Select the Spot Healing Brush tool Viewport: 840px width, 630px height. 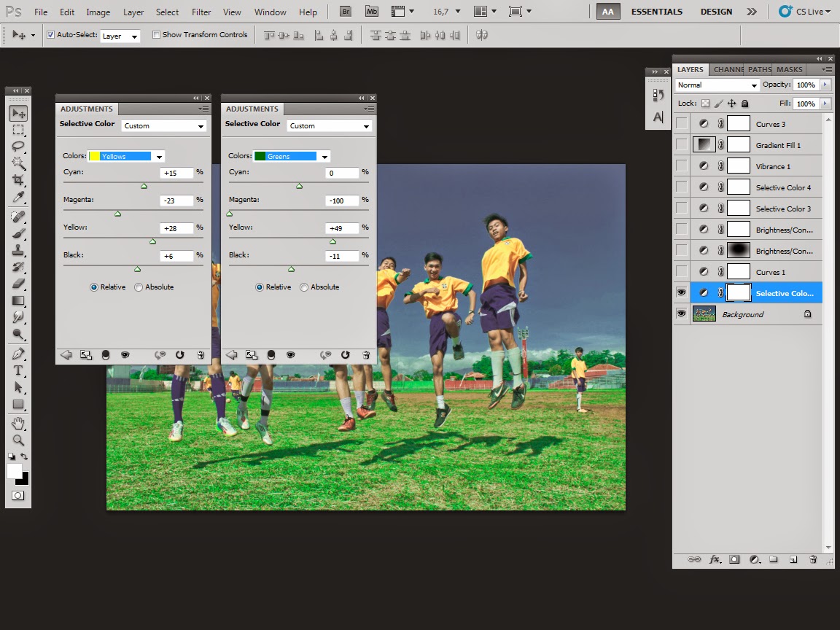[x=18, y=217]
